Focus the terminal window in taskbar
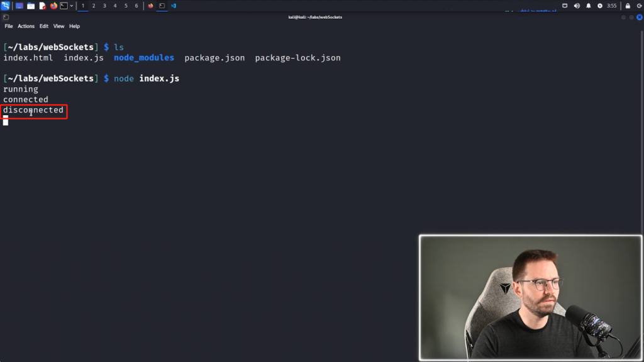644x362 pixels. (x=162, y=6)
